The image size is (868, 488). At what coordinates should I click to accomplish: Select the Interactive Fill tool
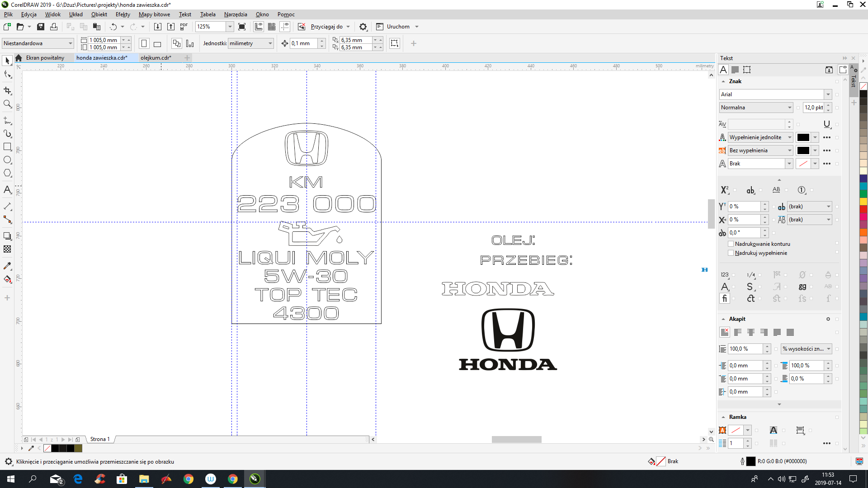click(7, 279)
